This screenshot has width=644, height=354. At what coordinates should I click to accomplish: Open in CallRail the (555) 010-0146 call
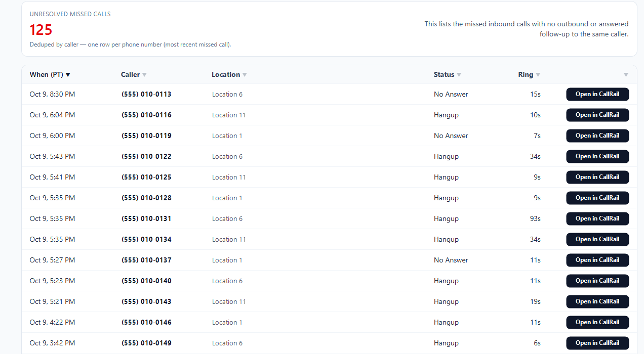point(597,323)
